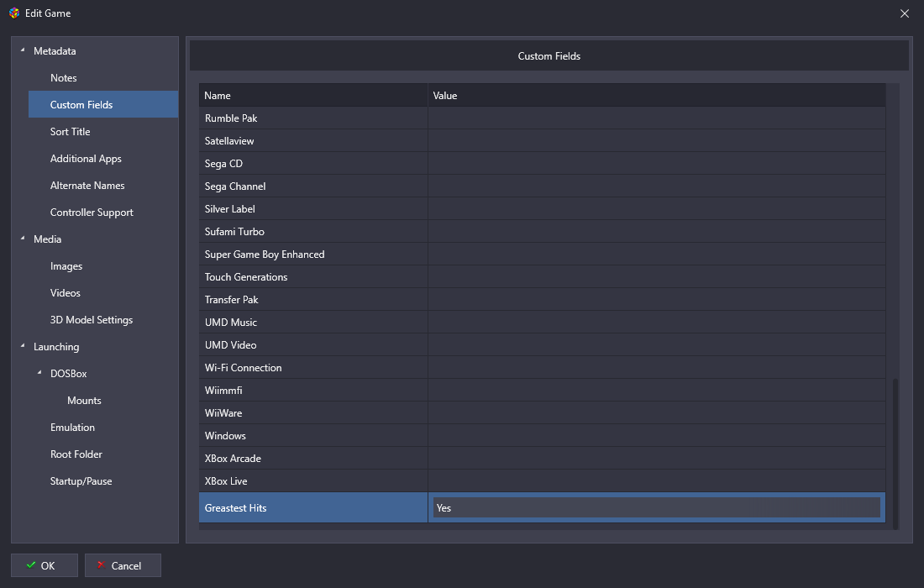
Task: Select Custom Fields in the sidebar
Action: [103, 104]
